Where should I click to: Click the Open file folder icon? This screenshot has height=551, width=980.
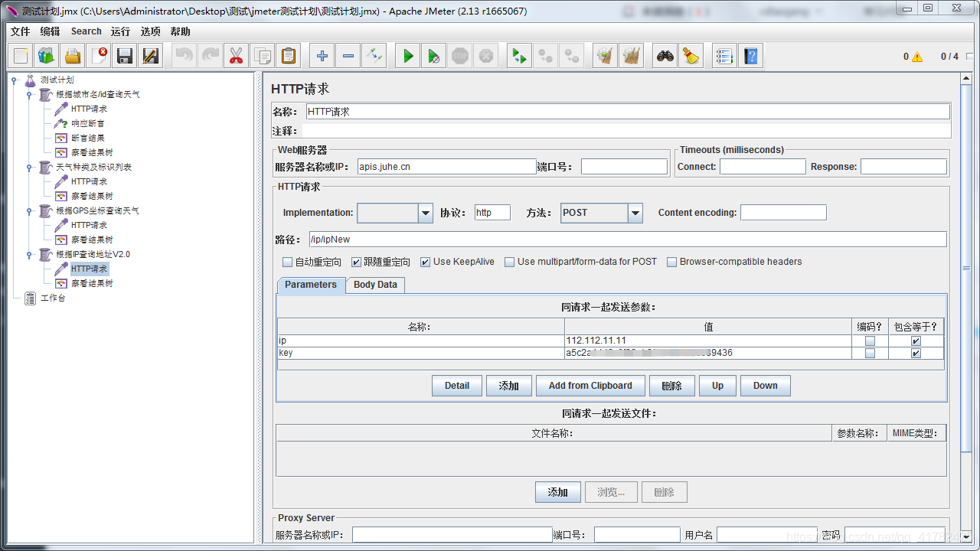(73, 56)
